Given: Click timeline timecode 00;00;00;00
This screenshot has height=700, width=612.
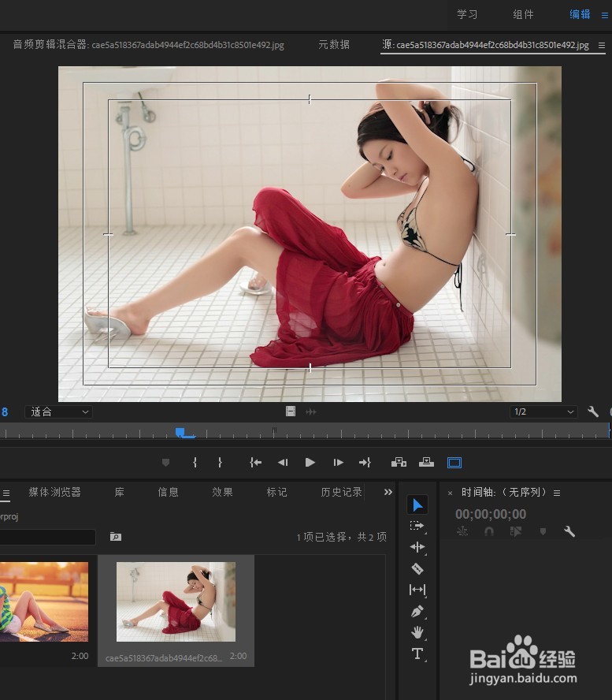Looking at the screenshot, I should click(x=491, y=514).
